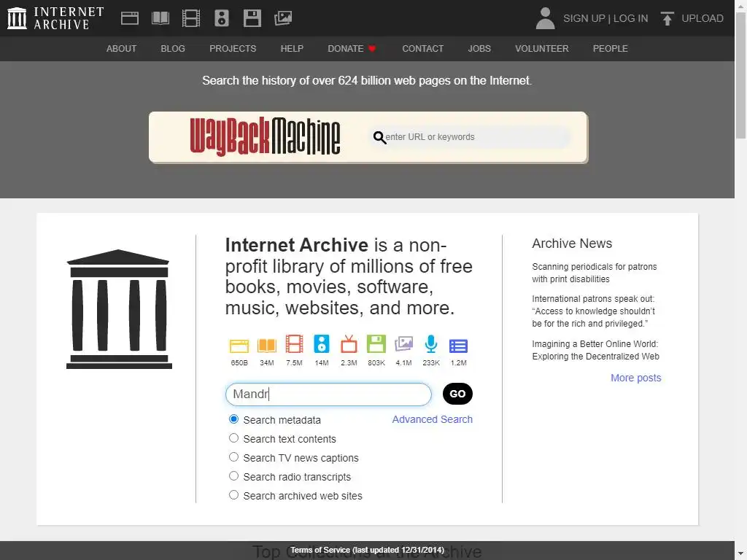
Task: Open the Internet Archive home logo
Action: (55, 18)
